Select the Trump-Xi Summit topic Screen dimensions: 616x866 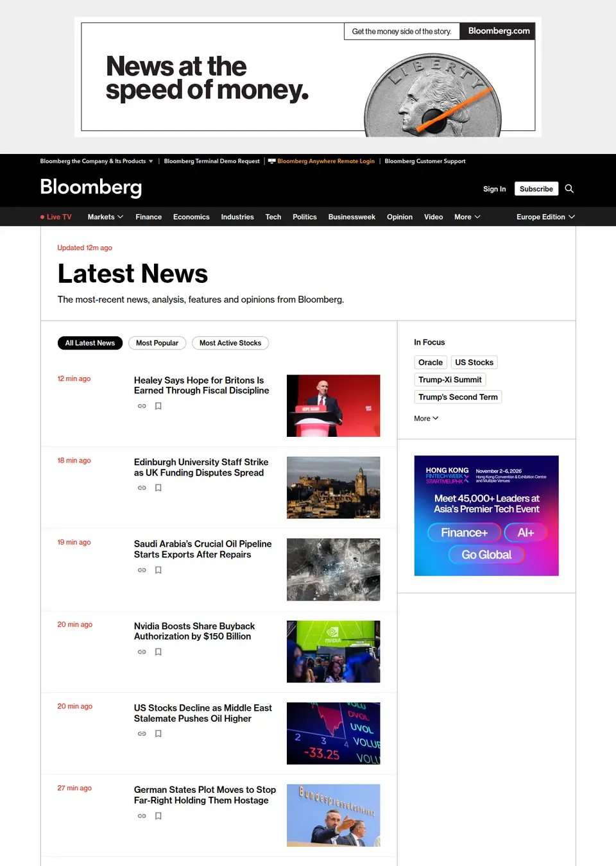tap(450, 380)
